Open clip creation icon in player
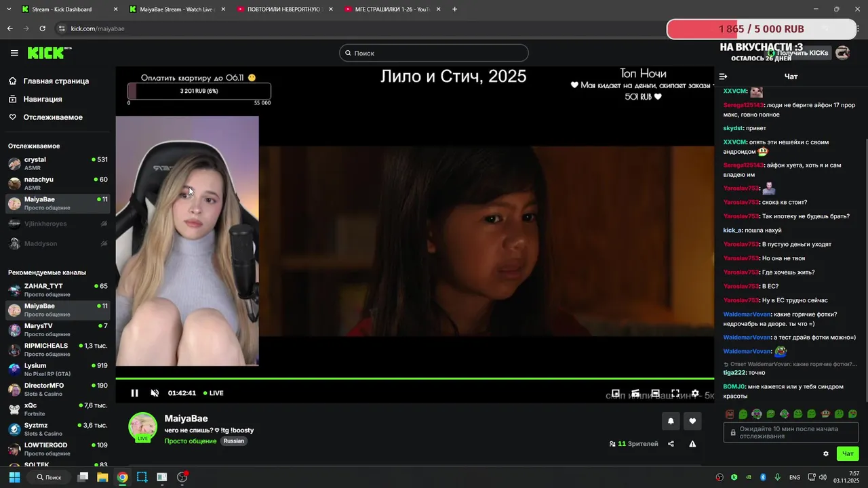Image resolution: width=868 pixels, height=488 pixels. 635,393
